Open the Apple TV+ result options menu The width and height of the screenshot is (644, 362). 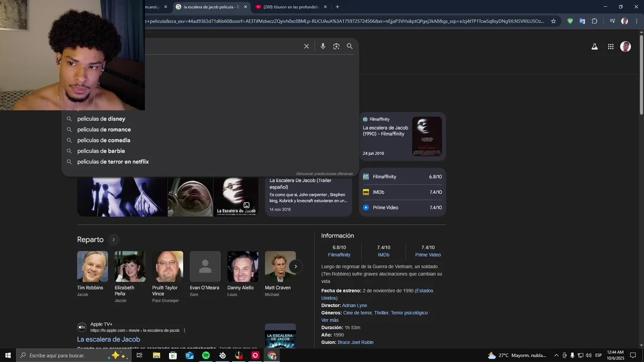click(185, 330)
